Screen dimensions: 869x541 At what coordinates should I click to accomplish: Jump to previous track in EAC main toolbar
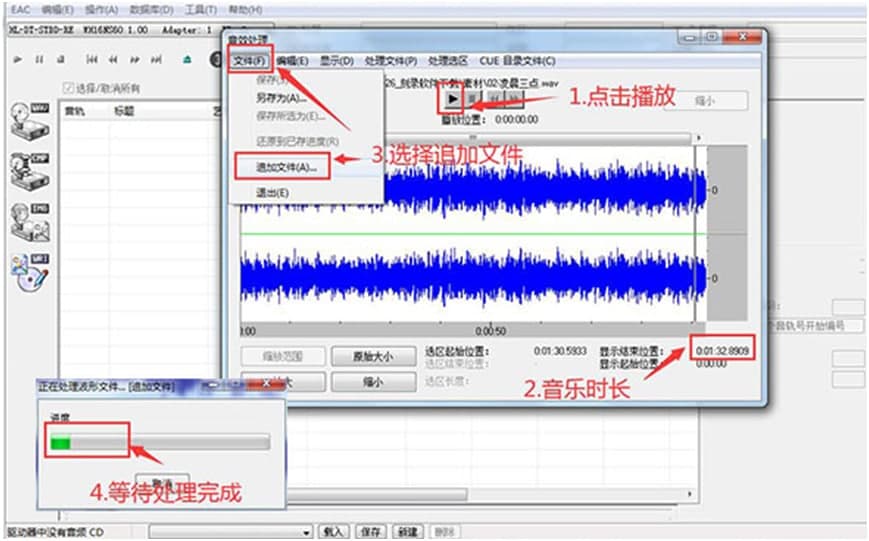92,59
